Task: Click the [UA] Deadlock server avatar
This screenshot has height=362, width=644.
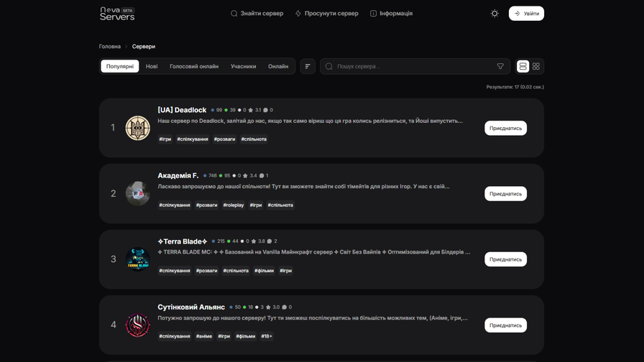Action: (x=137, y=128)
